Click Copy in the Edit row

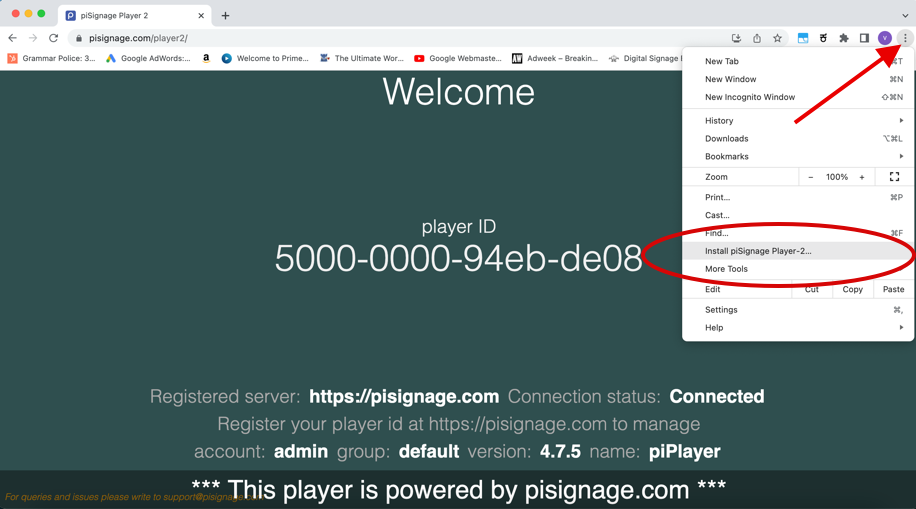[x=852, y=289]
